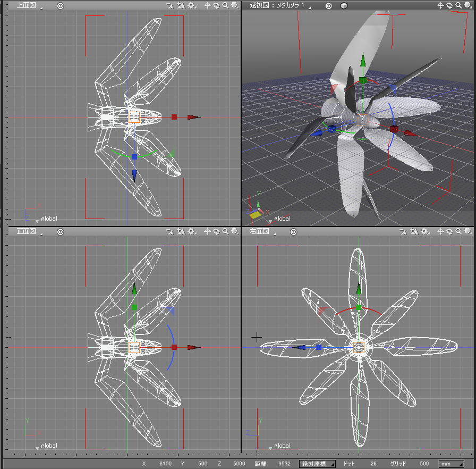476x469 pixels.
Task: Toggle the sphere display button in right view
Action: pyautogui.click(x=467, y=232)
